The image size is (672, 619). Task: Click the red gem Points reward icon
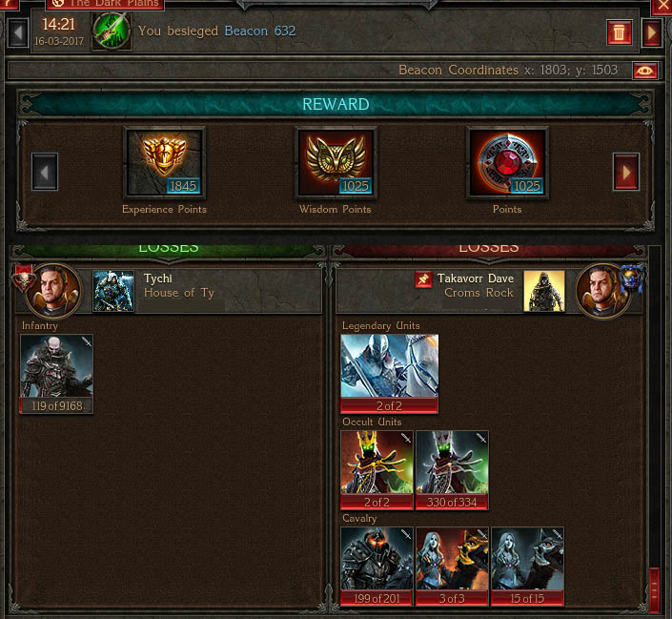507,162
